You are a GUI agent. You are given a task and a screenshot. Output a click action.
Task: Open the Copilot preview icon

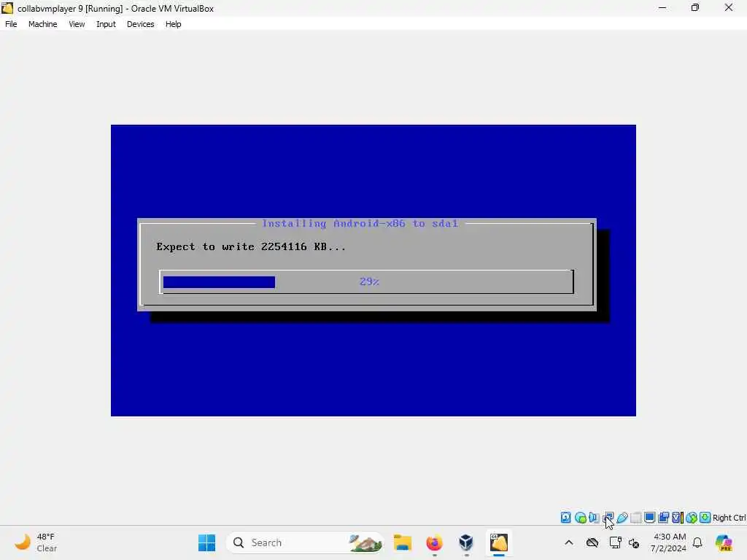pos(724,542)
